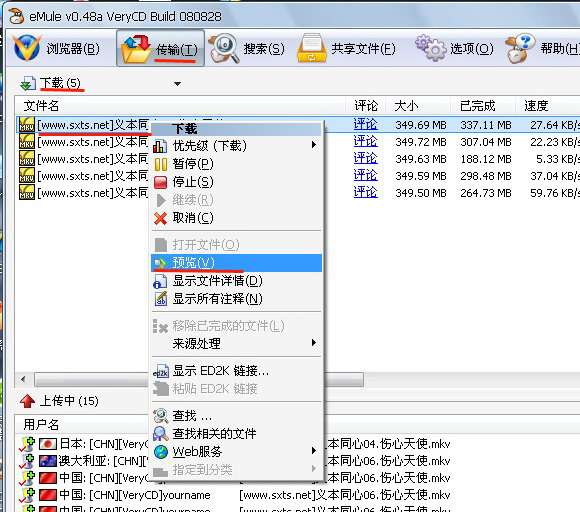The height and width of the screenshot is (512, 580).
Task: Click the MKV file icon of the 349.69 MB download
Action: tap(27, 125)
